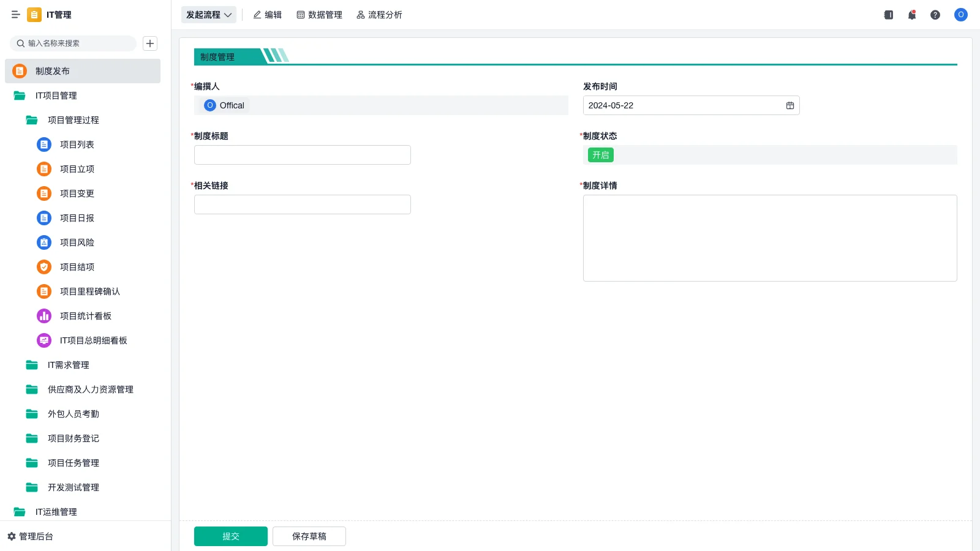Click the plus icon beside the search box
980x551 pixels.
150,43
